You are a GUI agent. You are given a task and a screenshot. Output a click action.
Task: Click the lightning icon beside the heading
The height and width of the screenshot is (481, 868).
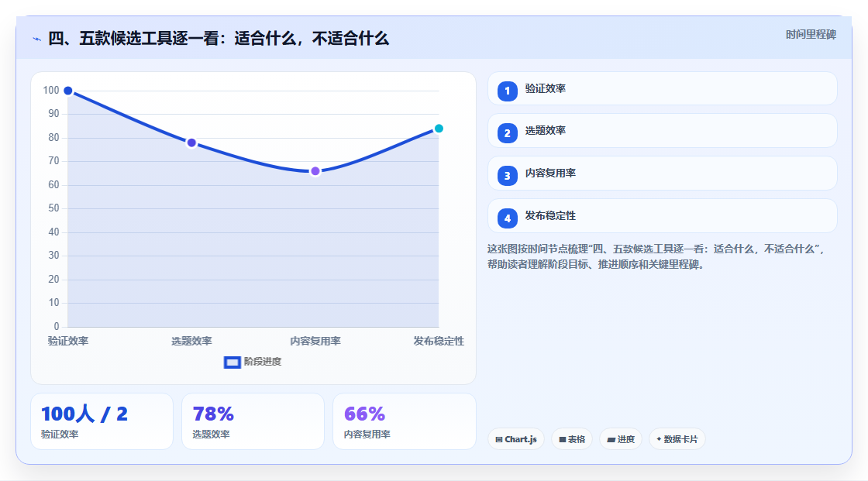tap(37, 39)
